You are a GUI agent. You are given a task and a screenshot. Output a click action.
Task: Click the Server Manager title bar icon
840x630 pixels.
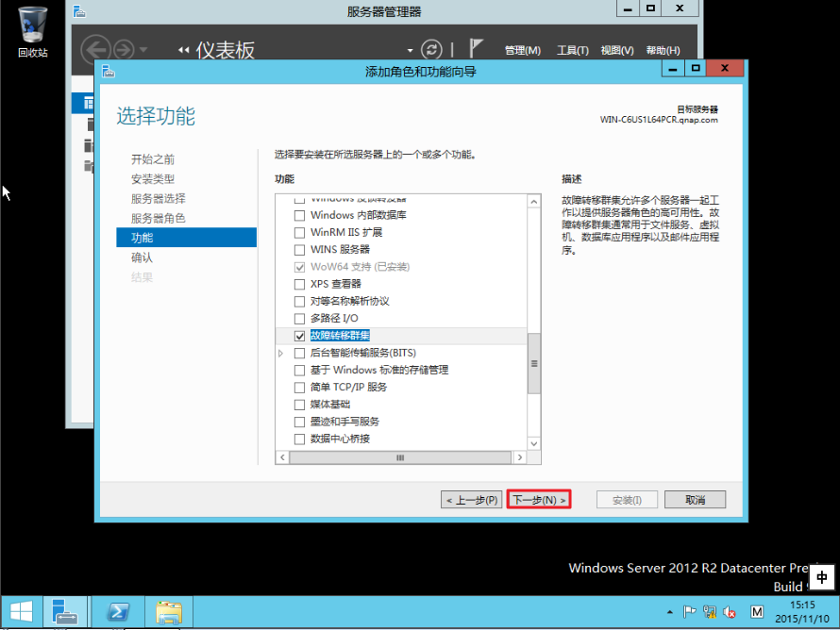pyautogui.click(x=79, y=11)
